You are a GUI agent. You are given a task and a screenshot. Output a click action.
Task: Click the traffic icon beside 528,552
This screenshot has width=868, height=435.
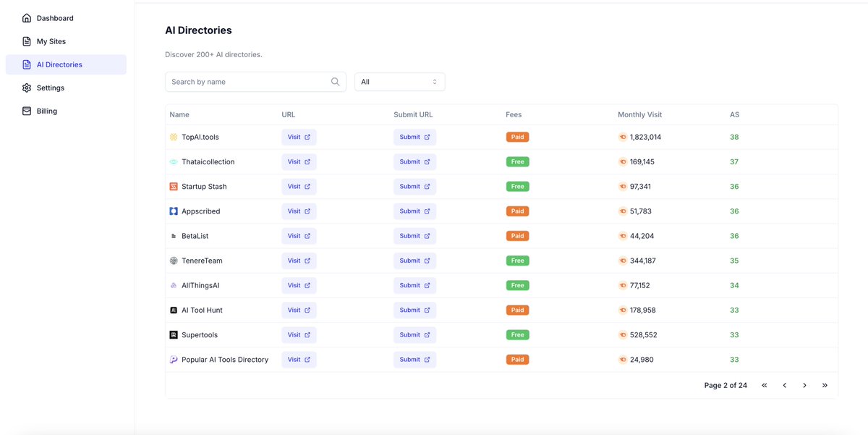point(623,334)
